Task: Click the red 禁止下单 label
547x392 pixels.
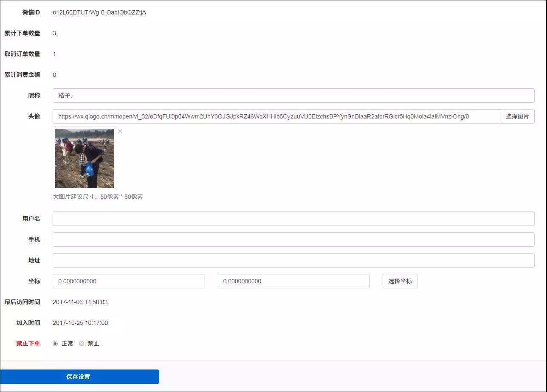Action: point(28,344)
